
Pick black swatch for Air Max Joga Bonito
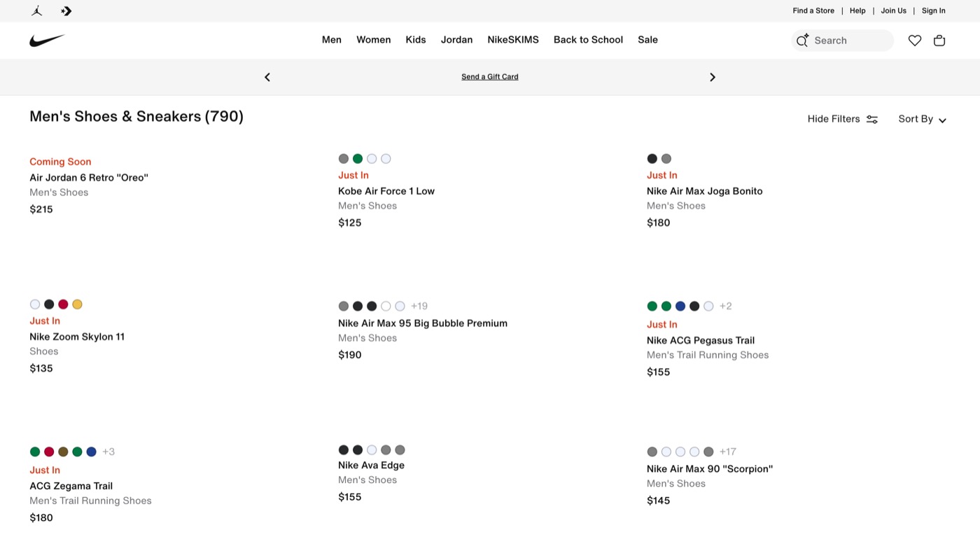652,159
